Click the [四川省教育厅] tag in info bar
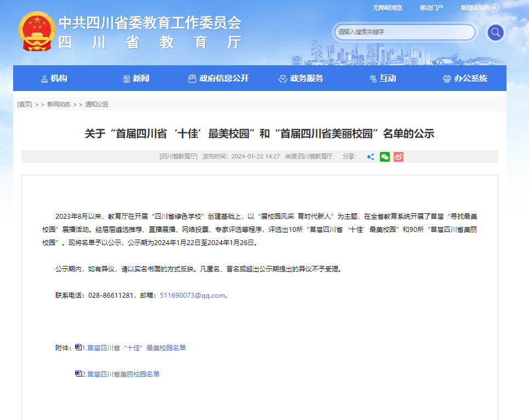This screenshot has height=420, width=529. 179,156
